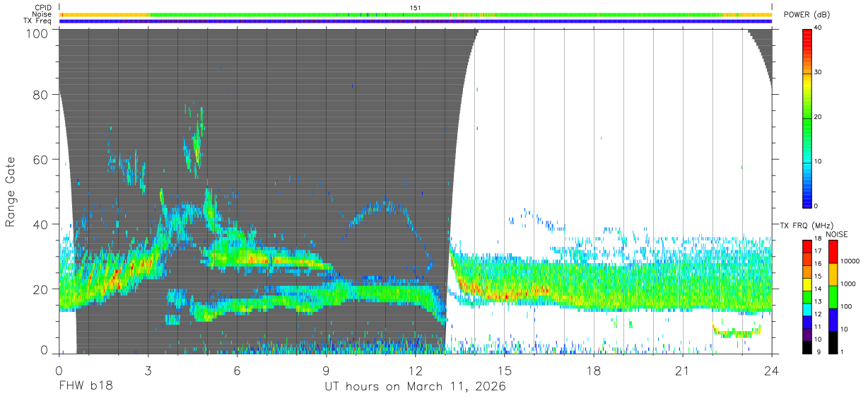Click the power scale label "10"
This screenshot has height=401, width=868.
819,161
